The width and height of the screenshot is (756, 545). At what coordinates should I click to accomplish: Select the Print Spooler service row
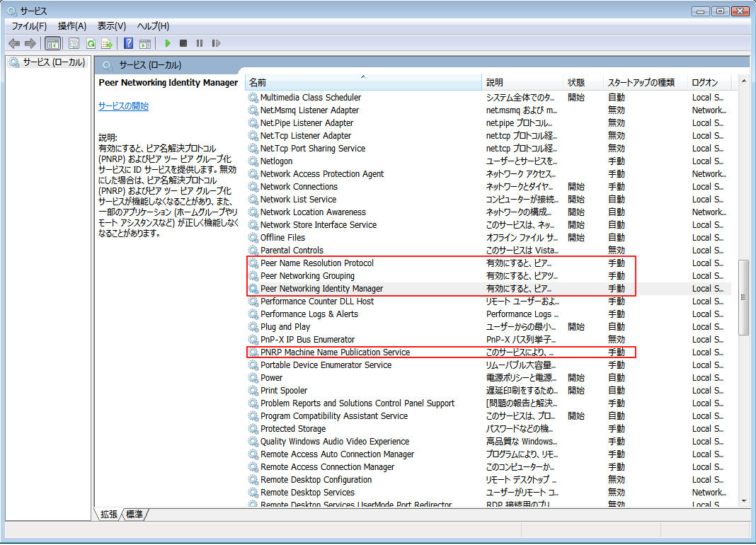(x=284, y=391)
